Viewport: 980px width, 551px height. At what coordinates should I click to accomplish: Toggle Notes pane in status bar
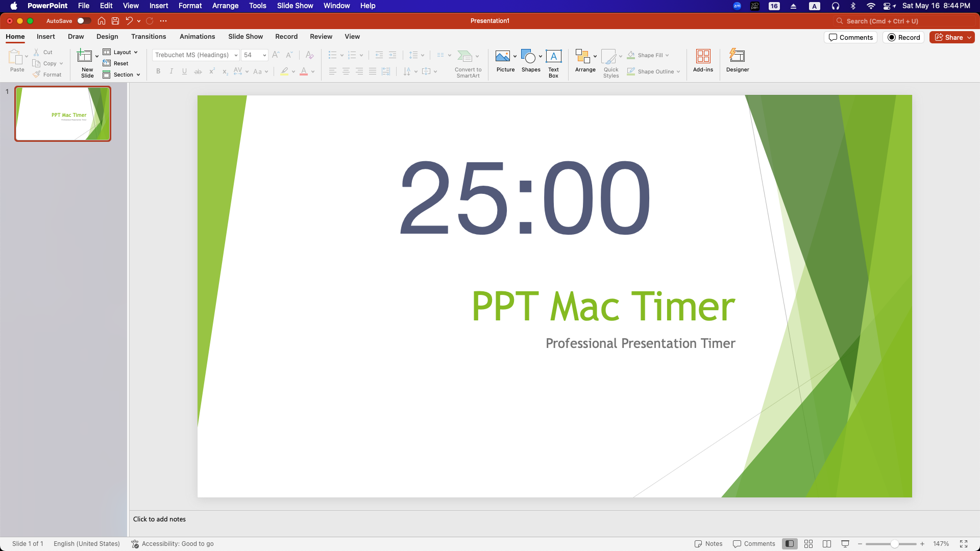(x=708, y=544)
